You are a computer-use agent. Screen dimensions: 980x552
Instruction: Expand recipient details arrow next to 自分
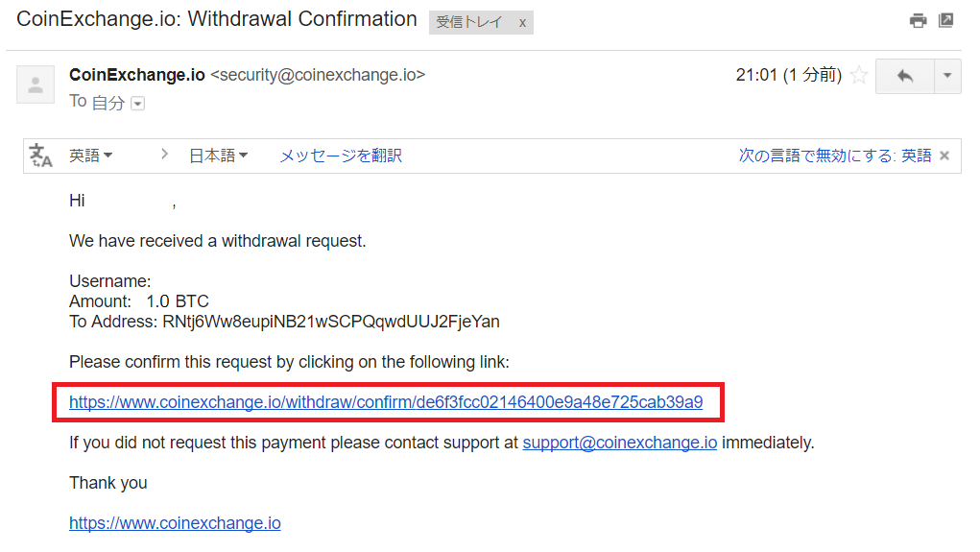click(137, 104)
